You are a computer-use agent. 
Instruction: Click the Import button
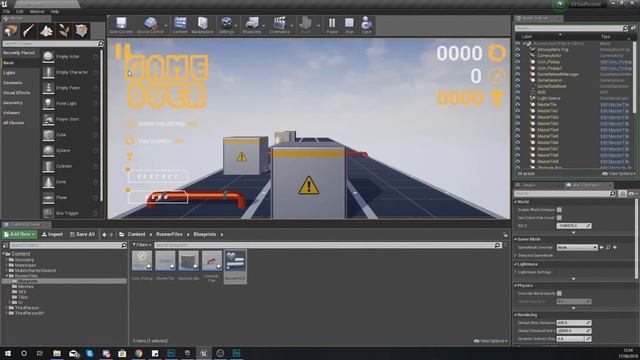tap(52, 234)
